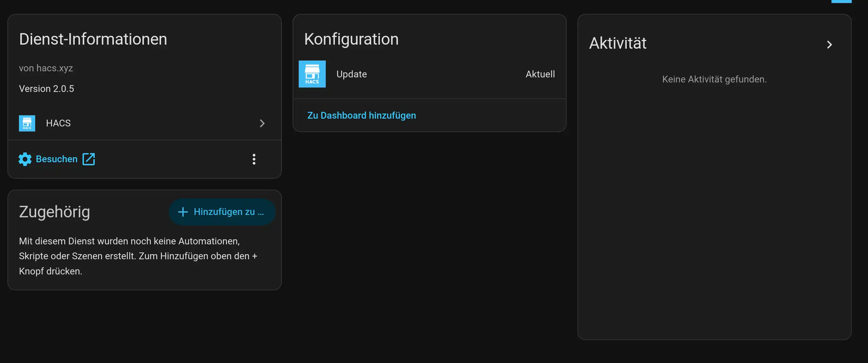Click the plus icon in Hinzufügen zu

(x=183, y=212)
